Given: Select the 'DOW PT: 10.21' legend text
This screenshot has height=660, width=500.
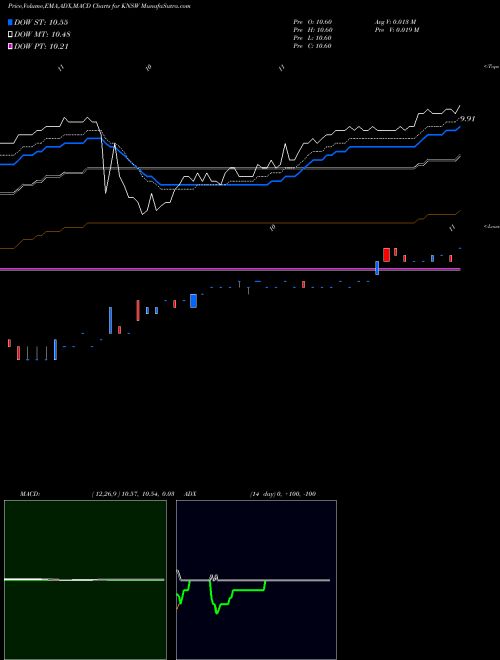Looking at the screenshot, I should (41, 46).
